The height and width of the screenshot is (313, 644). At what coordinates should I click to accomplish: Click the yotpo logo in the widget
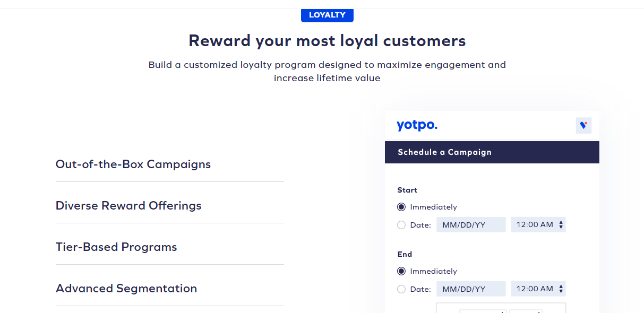[x=417, y=126]
